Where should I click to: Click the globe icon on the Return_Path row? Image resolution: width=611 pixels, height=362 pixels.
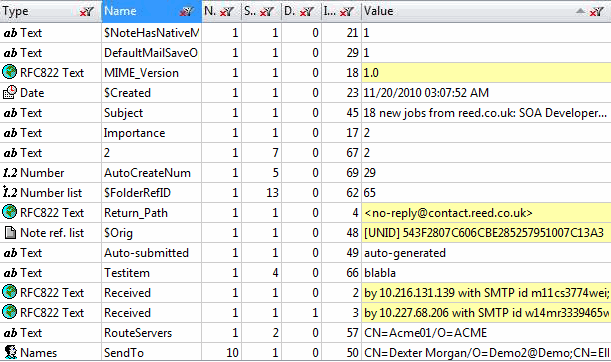9,212
